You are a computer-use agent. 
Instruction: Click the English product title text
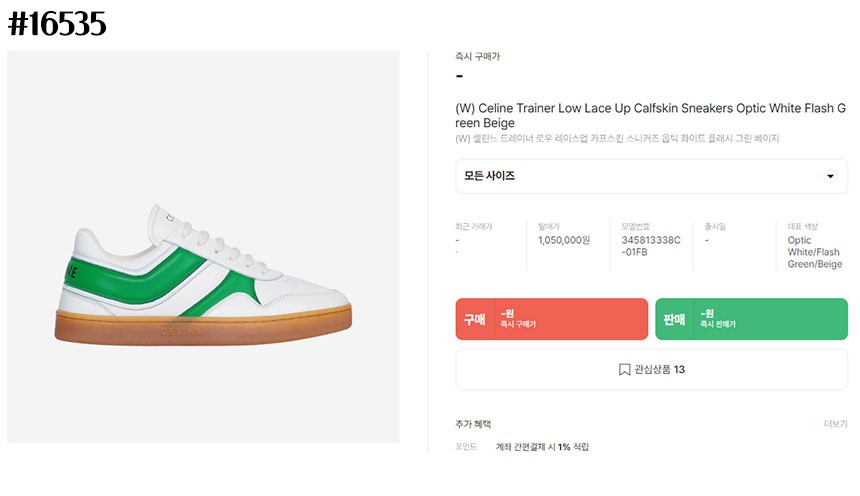coord(650,115)
